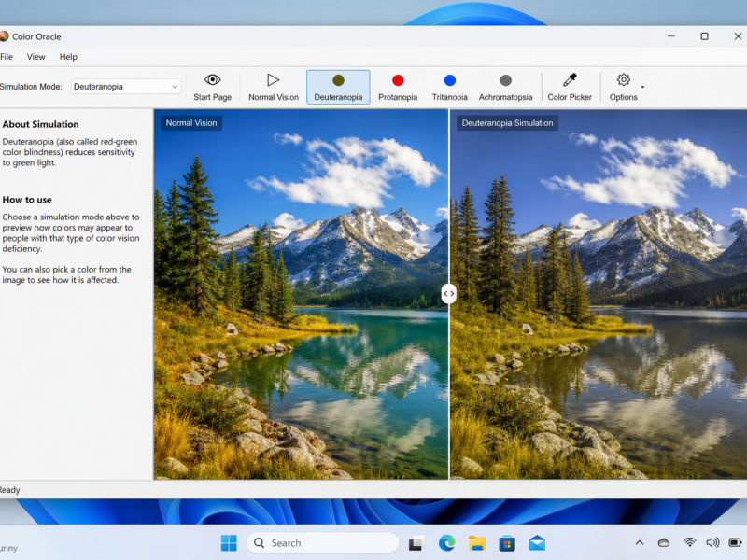This screenshot has width=747, height=560.
Task: Click the Ready status bar text
Action: coord(9,490)
